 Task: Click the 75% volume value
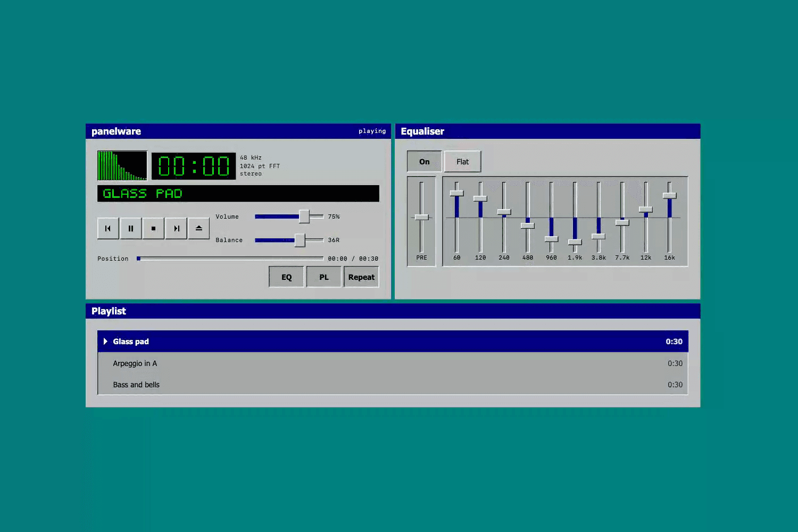point(334,217)
